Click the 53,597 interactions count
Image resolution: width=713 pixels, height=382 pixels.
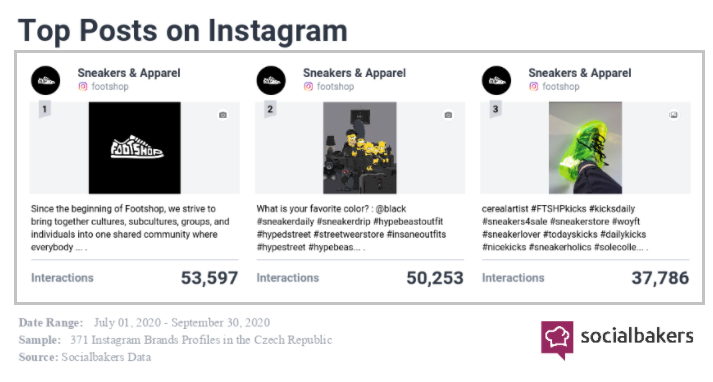coord(209,278)
